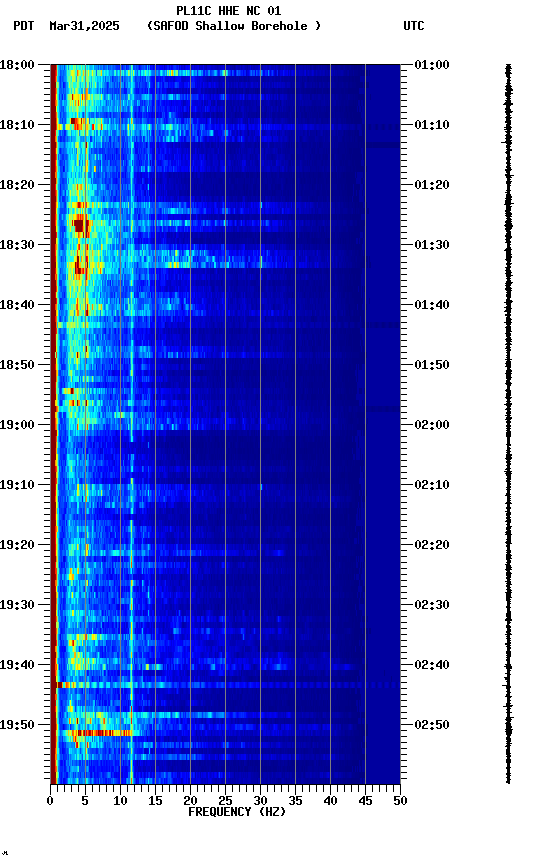Click the 20 Hz frequency tick label
The image size is (552, 864).
[190, 801]
